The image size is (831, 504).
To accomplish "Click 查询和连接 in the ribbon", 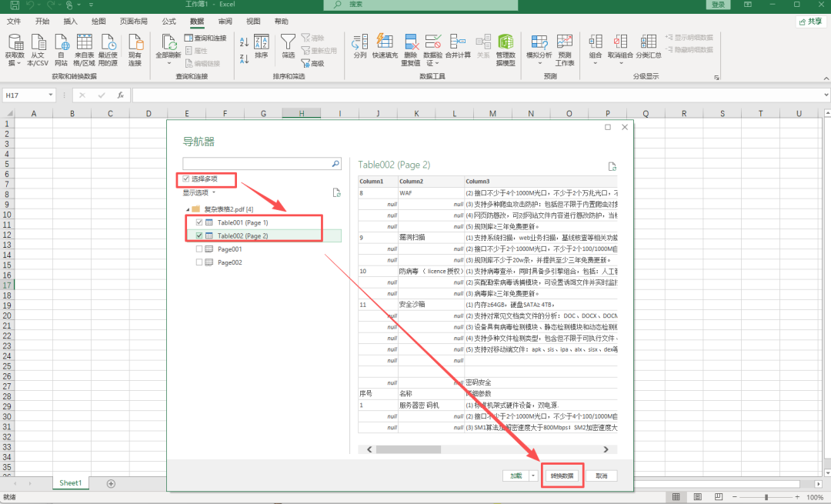I will point(205,38).
